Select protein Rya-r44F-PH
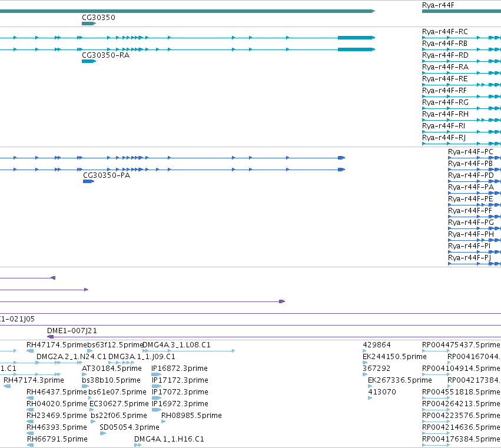 click(x=470, y=234)
